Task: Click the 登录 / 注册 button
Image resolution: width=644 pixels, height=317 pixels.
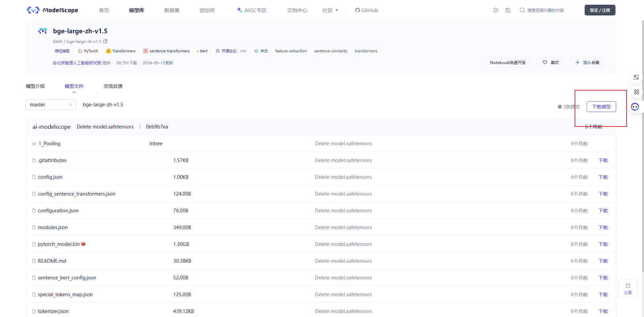Action: click(600, 10)
